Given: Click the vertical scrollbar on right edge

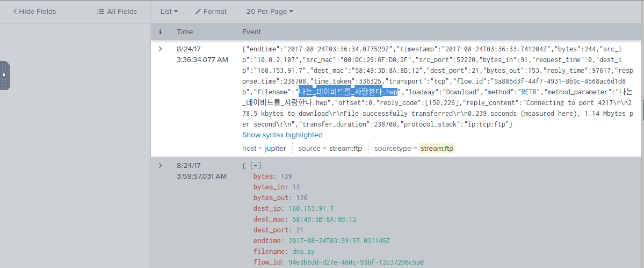Looking at the screenshot, I should (643, 110).
